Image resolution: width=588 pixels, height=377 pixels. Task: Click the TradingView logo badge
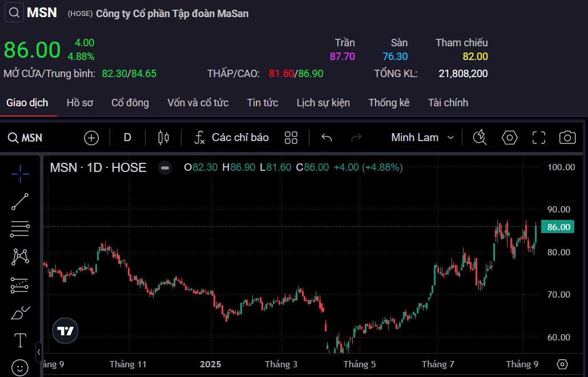(65, 331)
